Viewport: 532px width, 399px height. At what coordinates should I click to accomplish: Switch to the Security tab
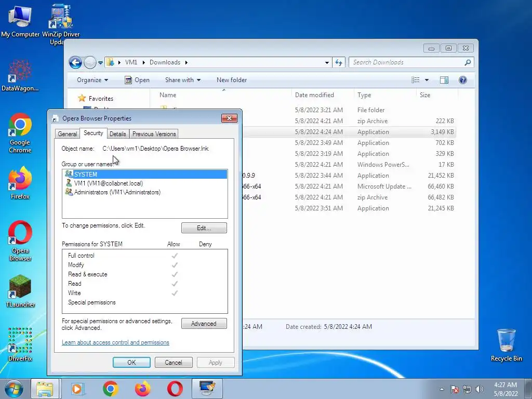coord(94,133)
